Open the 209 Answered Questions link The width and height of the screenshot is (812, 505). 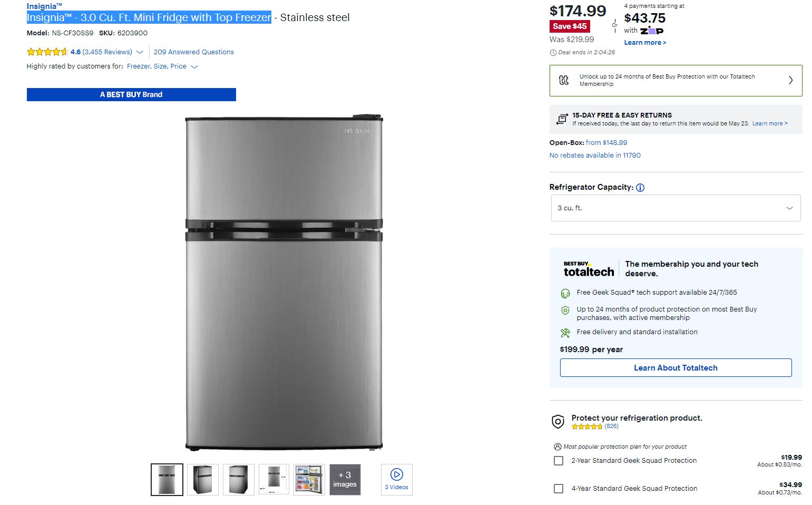pos(193,52)
